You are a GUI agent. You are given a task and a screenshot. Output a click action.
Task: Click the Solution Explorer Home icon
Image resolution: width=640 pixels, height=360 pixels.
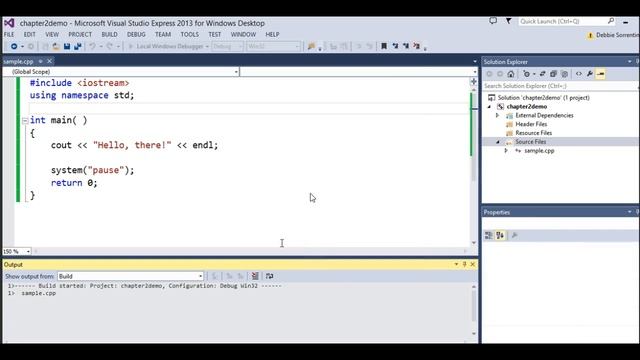click(x=511, y=74)
